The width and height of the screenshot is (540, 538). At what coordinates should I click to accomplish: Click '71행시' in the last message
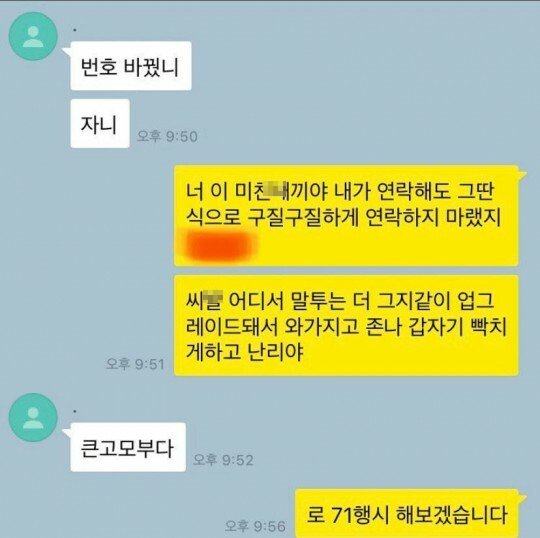point(360,515)
